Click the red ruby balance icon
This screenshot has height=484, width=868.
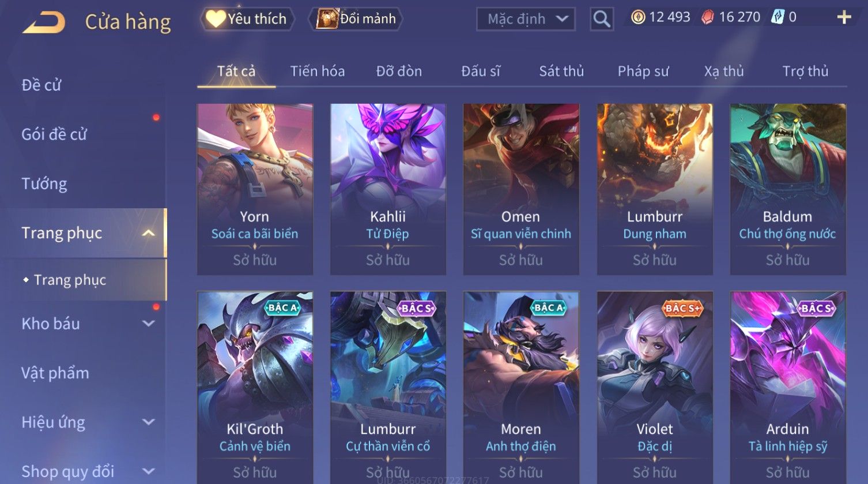coord(707,17)
